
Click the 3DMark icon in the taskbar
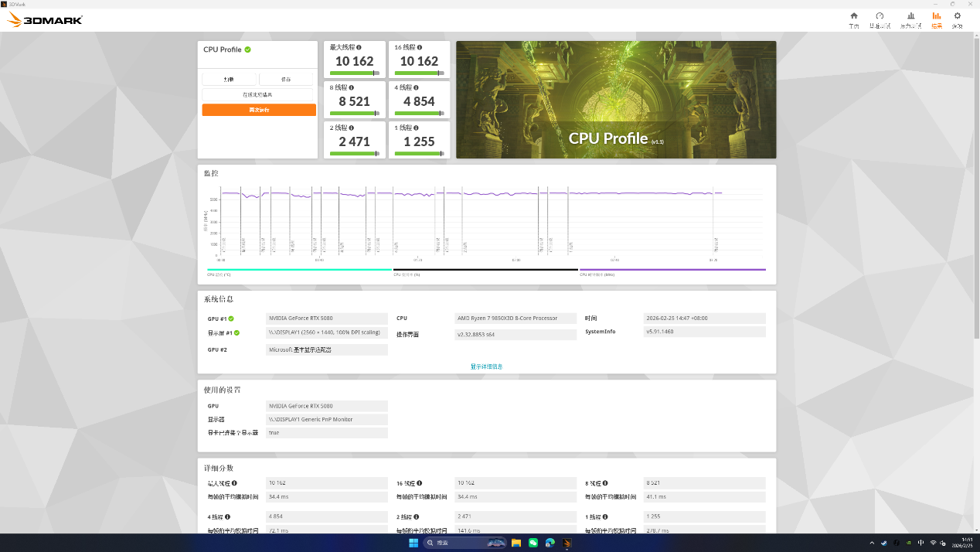(567, 543)
